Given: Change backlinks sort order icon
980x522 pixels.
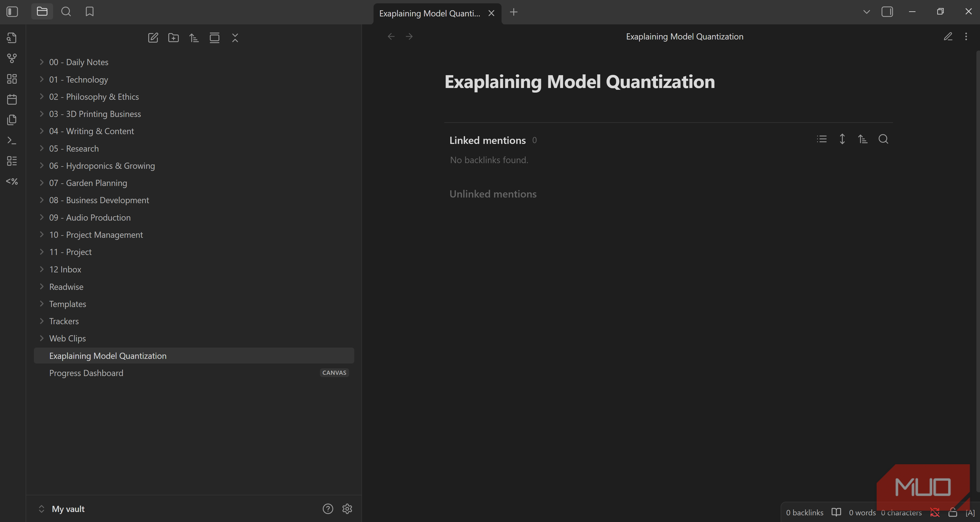Looking at the screenshot, I should [x=863, y=139].
